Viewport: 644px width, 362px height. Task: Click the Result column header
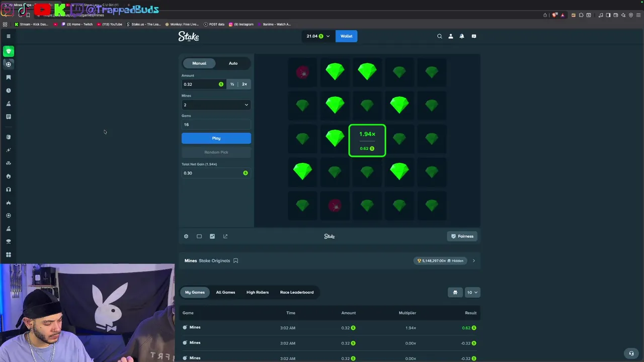pos(470,313)
